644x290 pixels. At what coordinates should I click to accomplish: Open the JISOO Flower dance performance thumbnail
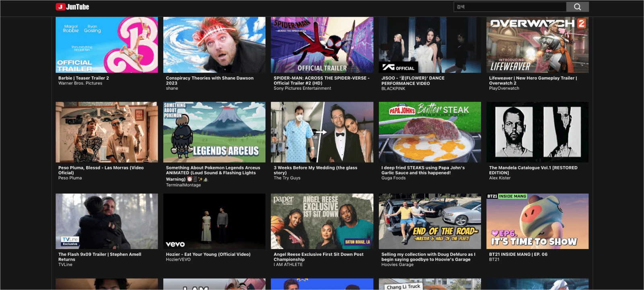[x=430, y=45]
